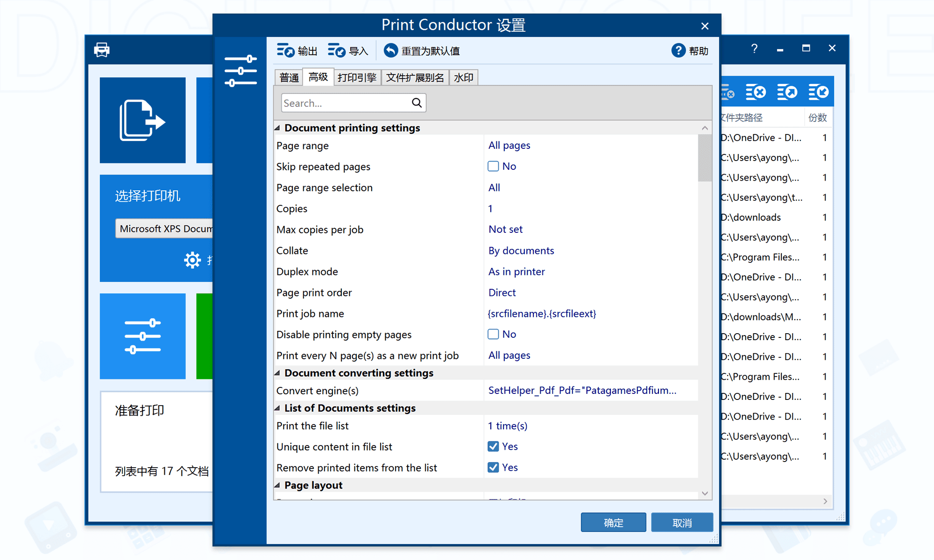934x560 pixels.
Task: Enable Disable printing empty pages checkbox
Action: pos(493,334)
